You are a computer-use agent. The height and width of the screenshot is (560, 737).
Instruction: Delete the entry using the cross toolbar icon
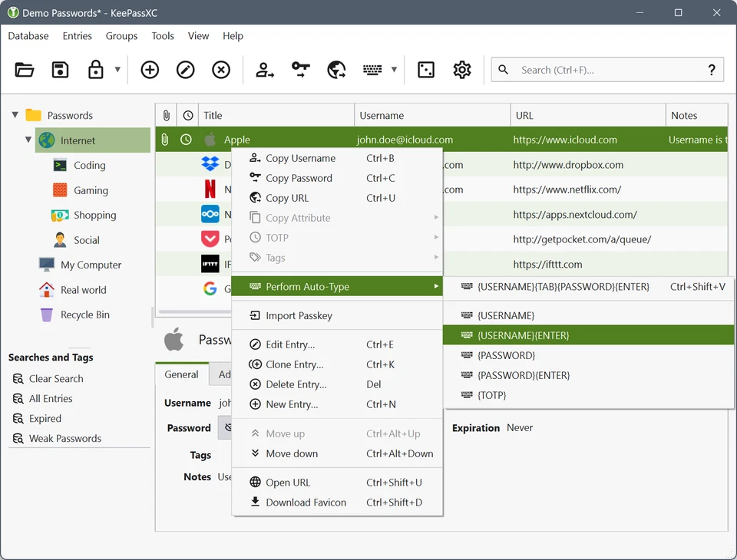tap(221, 69)
